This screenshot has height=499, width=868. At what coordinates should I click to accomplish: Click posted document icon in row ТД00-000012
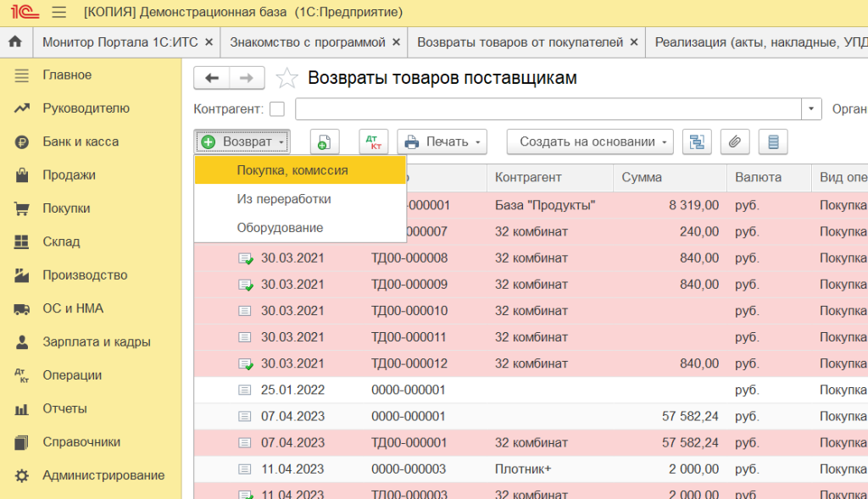click(245, 364)
